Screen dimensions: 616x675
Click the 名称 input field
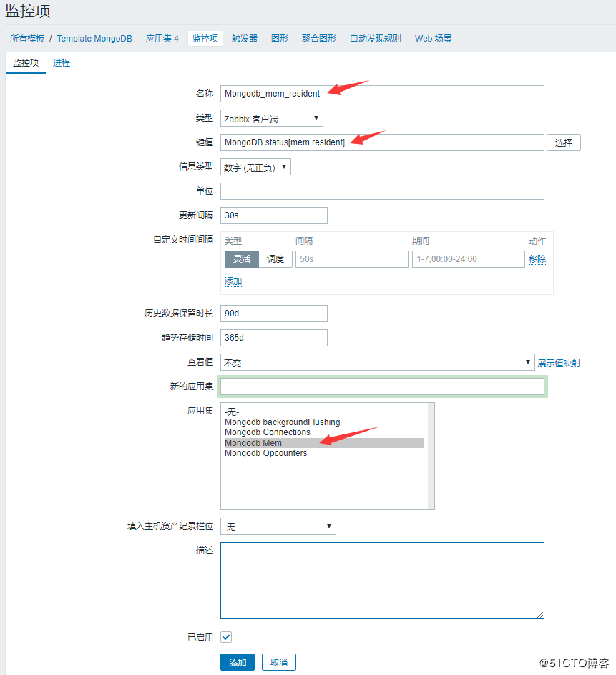[x=382, y=94]
